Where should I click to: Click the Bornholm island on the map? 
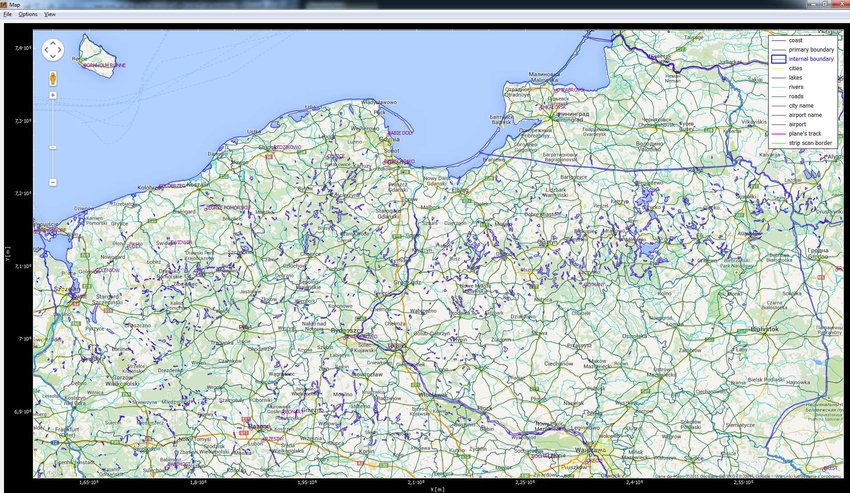tap(98, 55)
